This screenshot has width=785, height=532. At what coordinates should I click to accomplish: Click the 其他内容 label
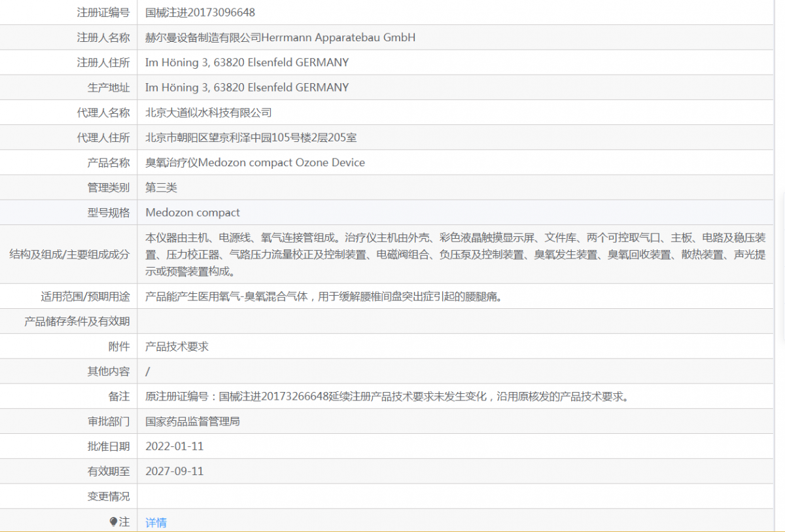[109, 371]
